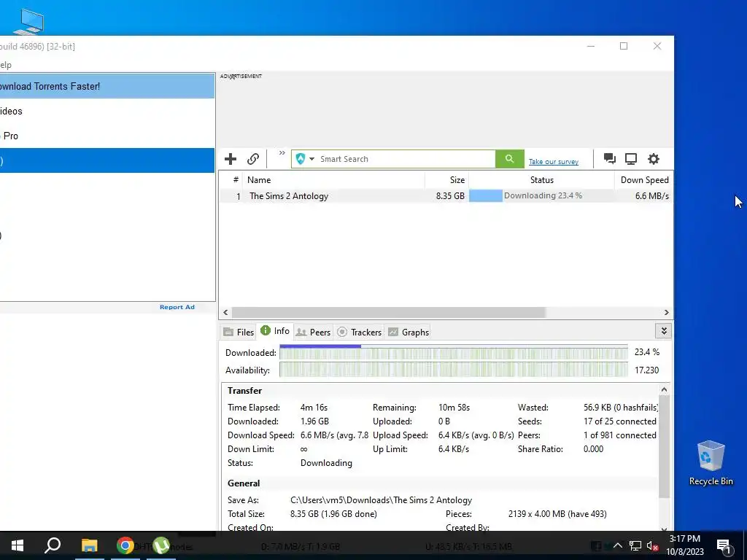Sort torrents by Down Speed header
The height and width of the screenshot is (560, 747).
(x=645, y=180)
